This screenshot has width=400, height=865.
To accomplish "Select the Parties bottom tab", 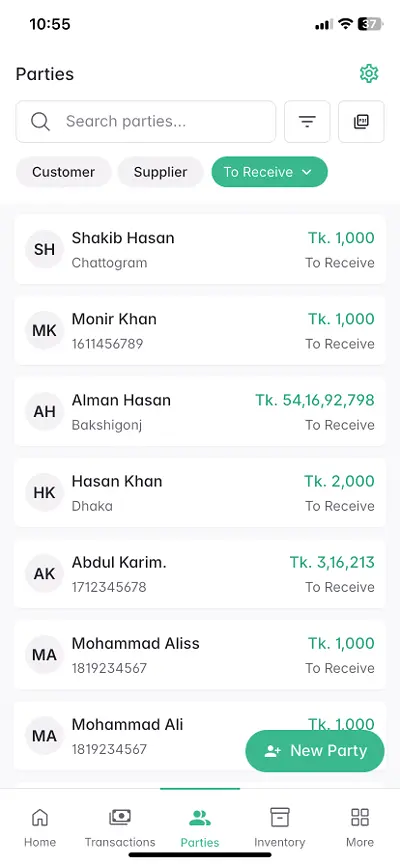I will [200, 826].
